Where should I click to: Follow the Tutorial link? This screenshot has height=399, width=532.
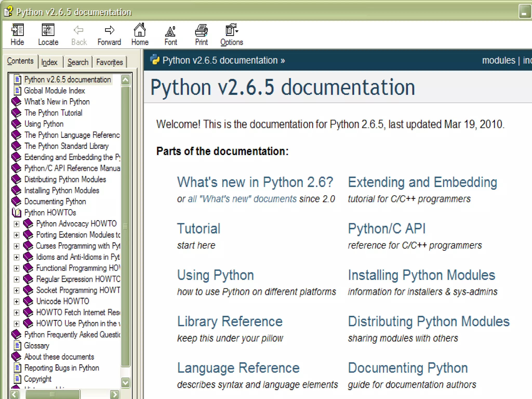click(x=198, y=229)
